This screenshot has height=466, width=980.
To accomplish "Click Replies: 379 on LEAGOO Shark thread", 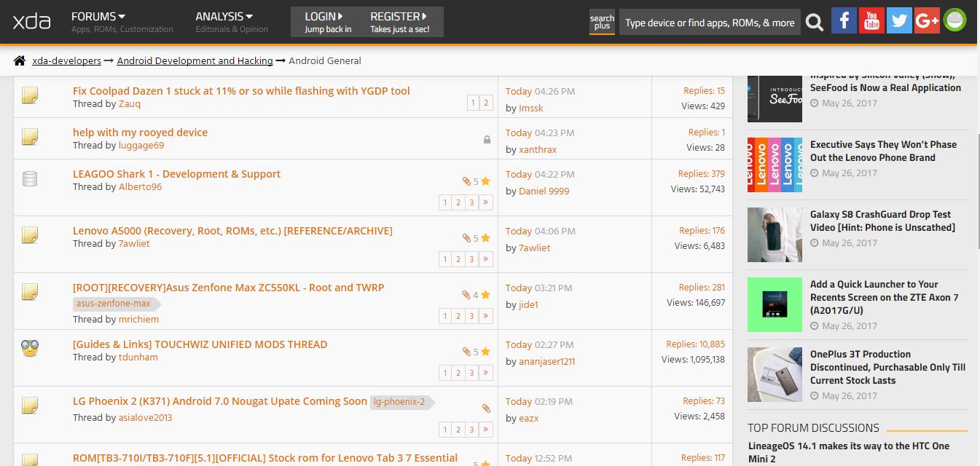I will pyautogui.click(x=702, y=174).
